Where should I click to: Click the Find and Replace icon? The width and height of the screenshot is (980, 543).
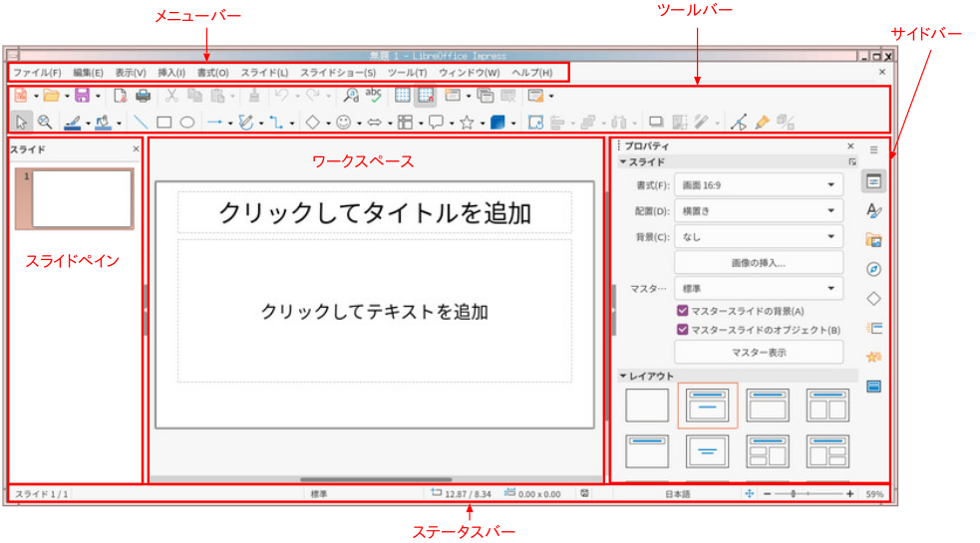[351, 96]
